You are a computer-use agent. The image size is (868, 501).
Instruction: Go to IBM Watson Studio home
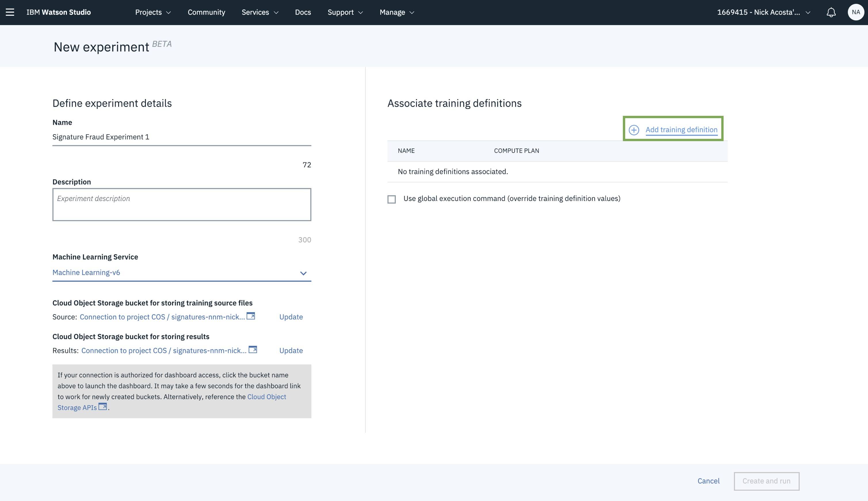click(x=58, y=12)
